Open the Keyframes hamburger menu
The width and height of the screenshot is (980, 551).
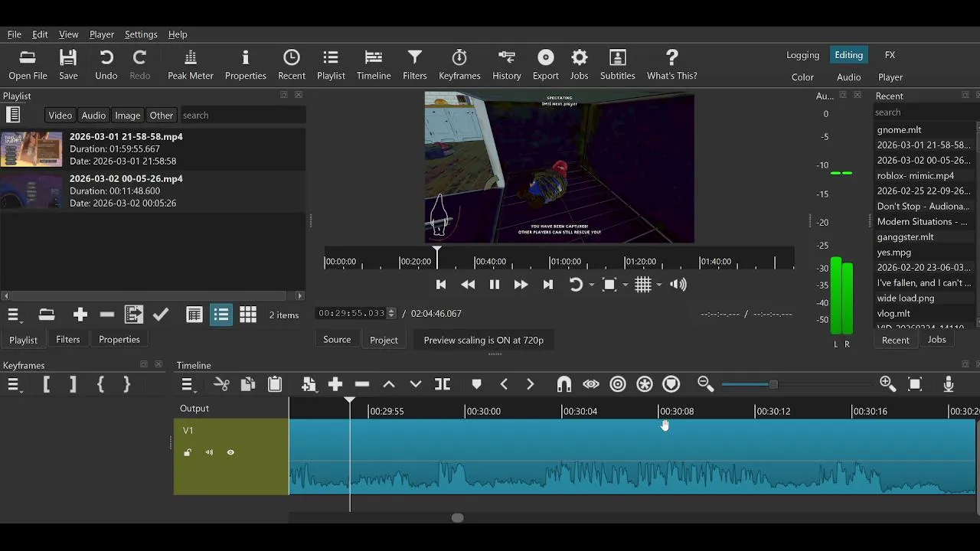tap(14, 384)
